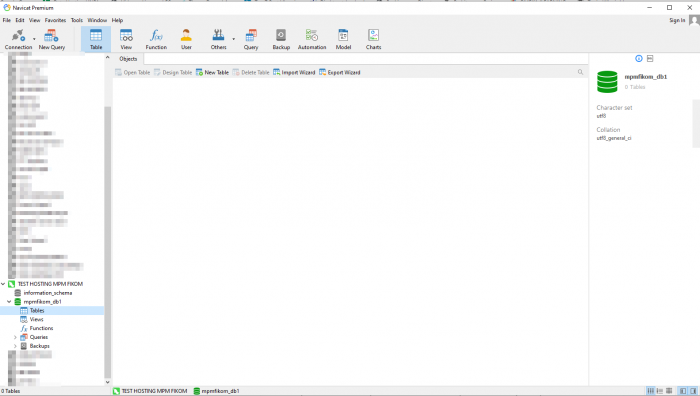
Task: Create a New Query from toolbar
Action: 52,39
